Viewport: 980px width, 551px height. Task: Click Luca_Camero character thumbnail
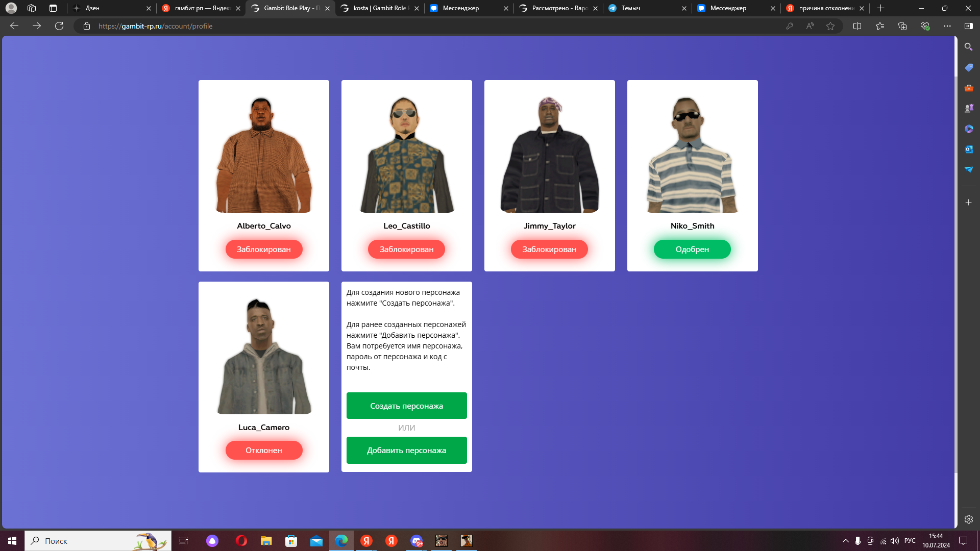click(264, 356)
